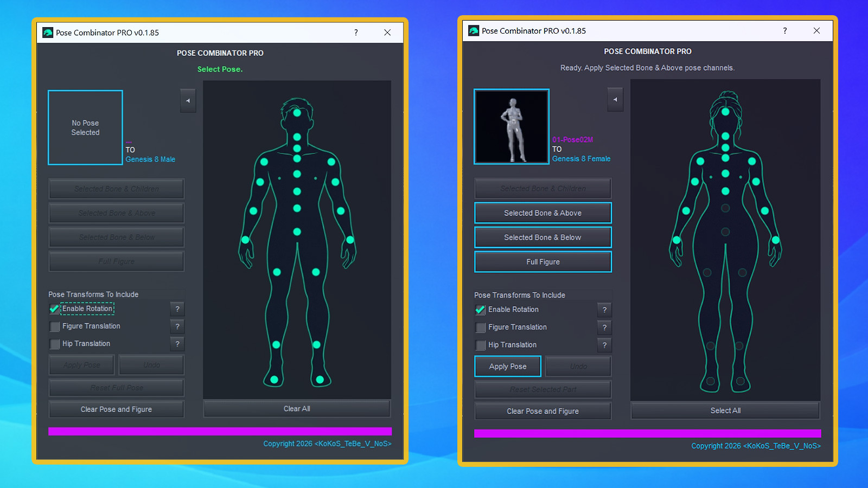Image resolution: width=868 pixels, height=488 pixels.
Task: Check Figure Translation in right window
Action: pos(480,328)
